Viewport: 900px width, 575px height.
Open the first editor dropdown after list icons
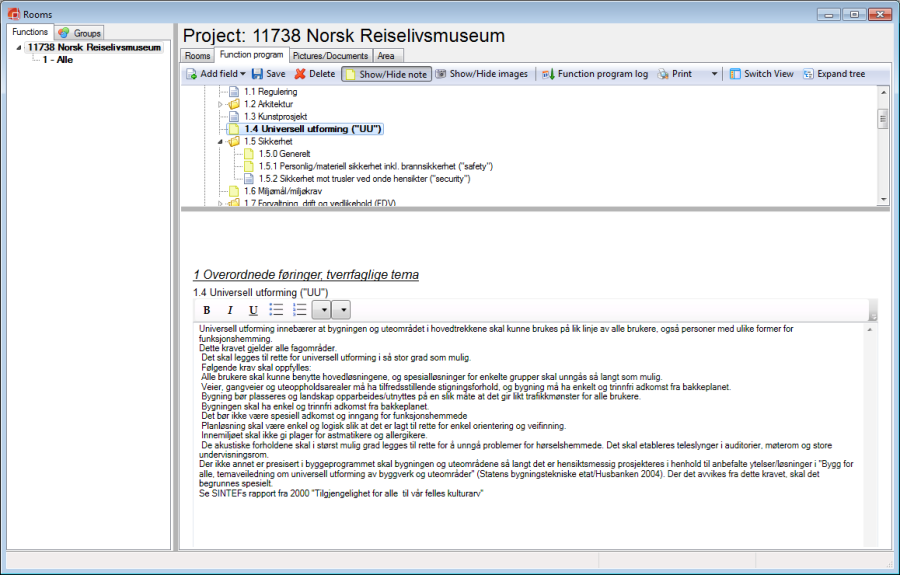coord(321,310)
